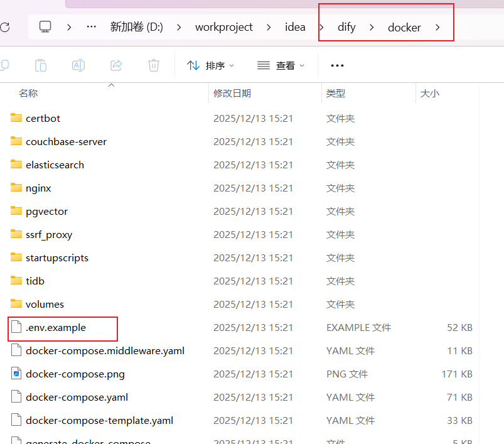Viewport: 504px width, 444px height.
Task: Open the toolbar See more ellipsis menu
Action: [x=337, y=65]
